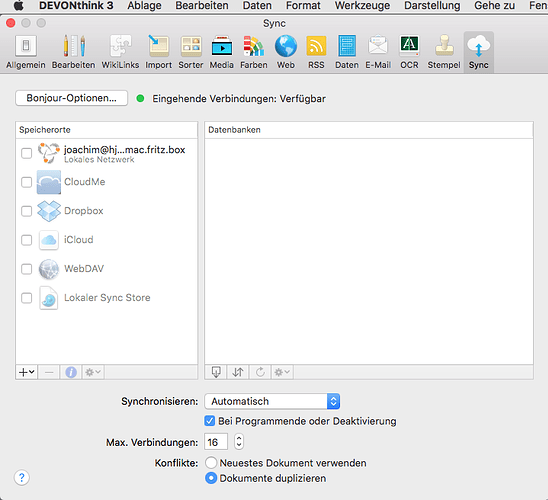
Task: Open the Stempel preferences pane
Action: point(444,52)
